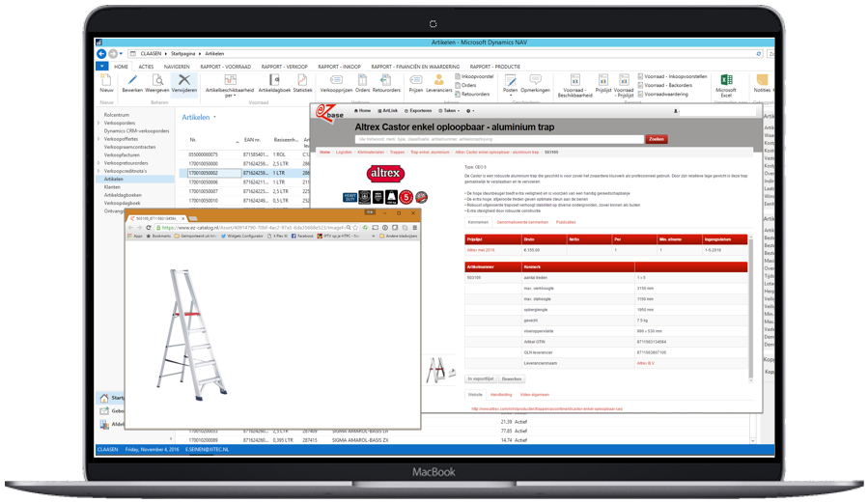Bookmark the page with Chrome's star icon
868x503 pixels.
tap(356, 228)
